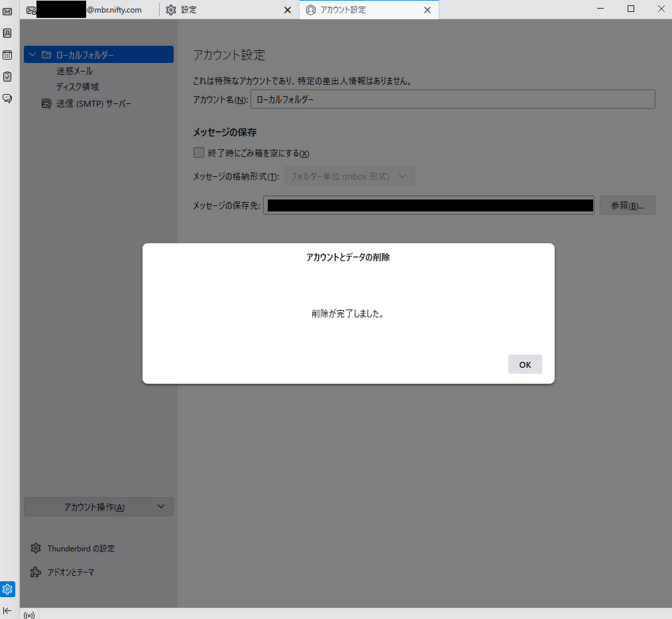
Task: Open the Tasks space icon
Action: pos(7,77)
